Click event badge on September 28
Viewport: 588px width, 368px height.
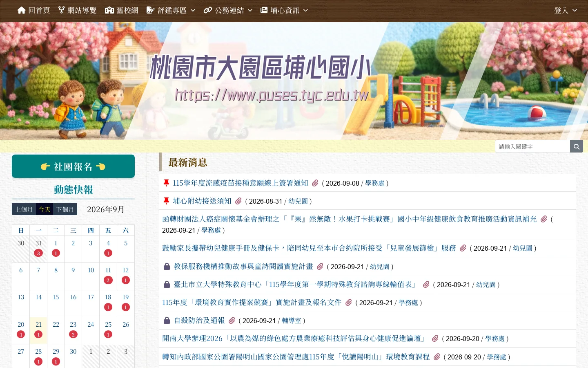point(38,361)
